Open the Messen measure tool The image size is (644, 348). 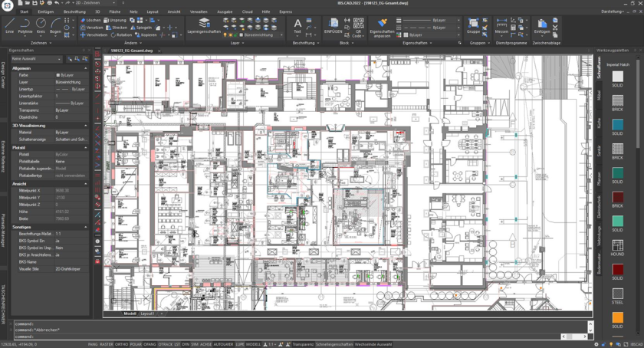[x=501, y=26]
